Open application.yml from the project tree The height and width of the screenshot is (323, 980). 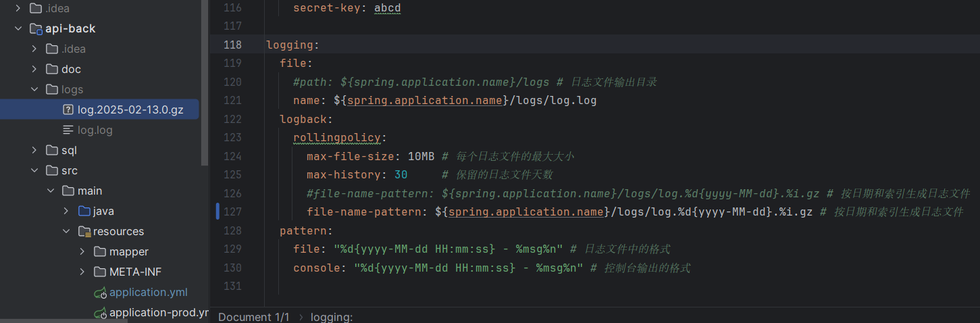coord(148,292)
